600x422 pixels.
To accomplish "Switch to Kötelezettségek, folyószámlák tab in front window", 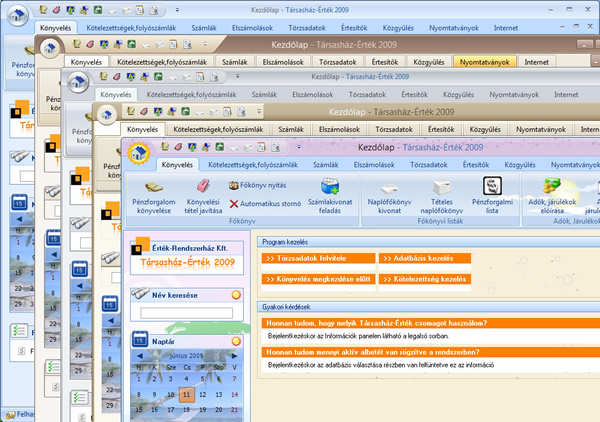I will click(253, 165).
